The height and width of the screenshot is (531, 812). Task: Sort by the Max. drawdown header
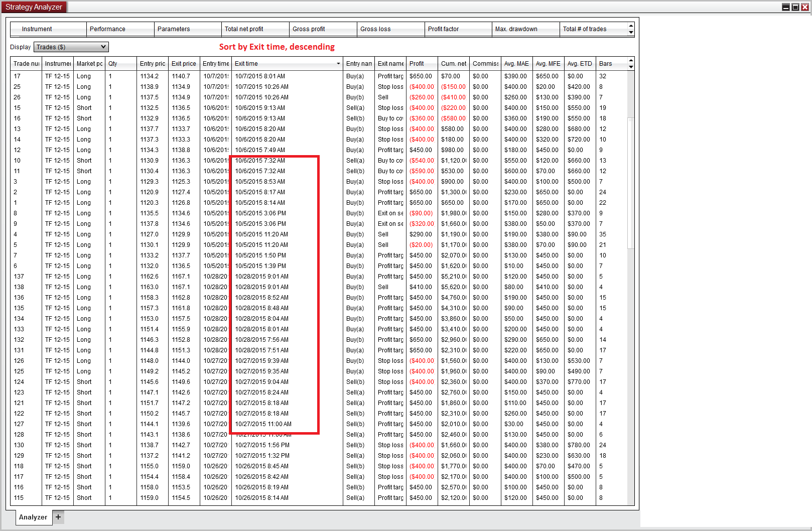pyautogui.click(x=526, y=29)
